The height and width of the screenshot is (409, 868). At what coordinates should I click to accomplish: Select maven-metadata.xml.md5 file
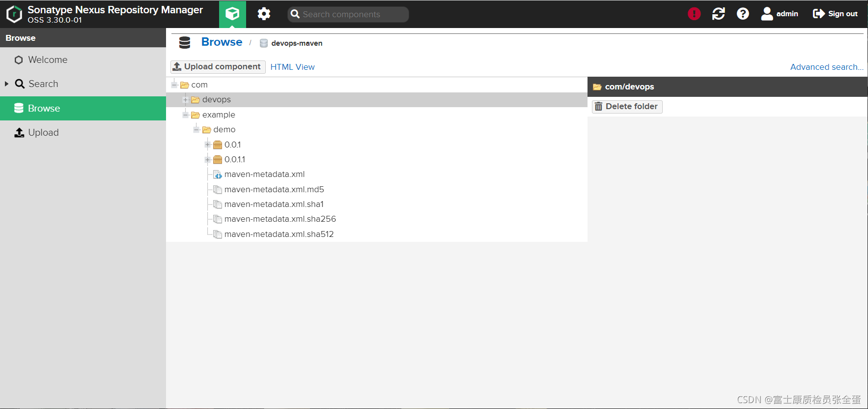[377, 189]
